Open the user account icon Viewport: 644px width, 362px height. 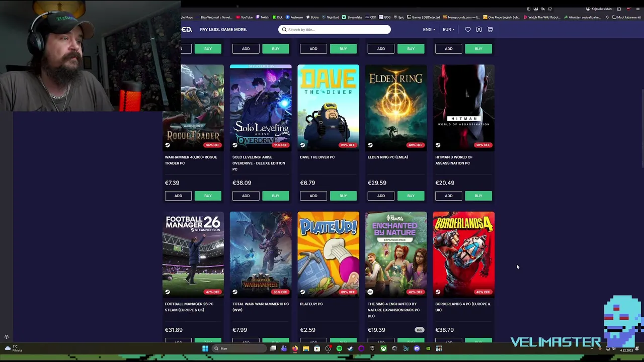[x=479, y=30]
